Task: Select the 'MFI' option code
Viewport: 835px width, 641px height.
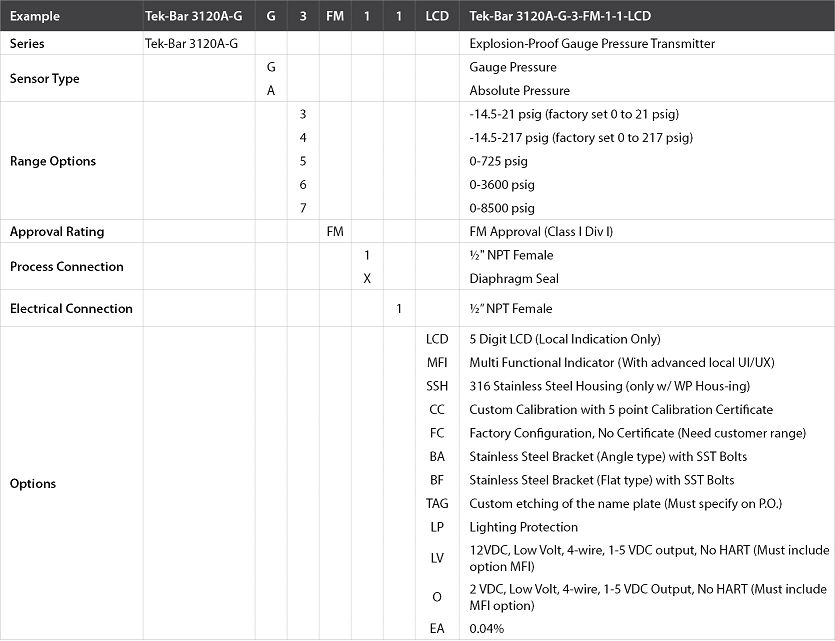Action: click(437, 363)
